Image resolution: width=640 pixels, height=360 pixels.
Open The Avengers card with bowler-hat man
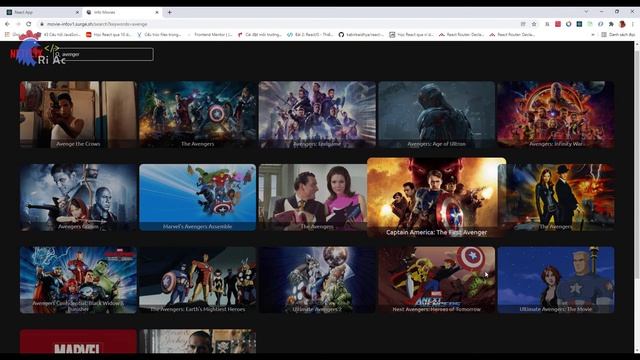(x=560, y=197)
